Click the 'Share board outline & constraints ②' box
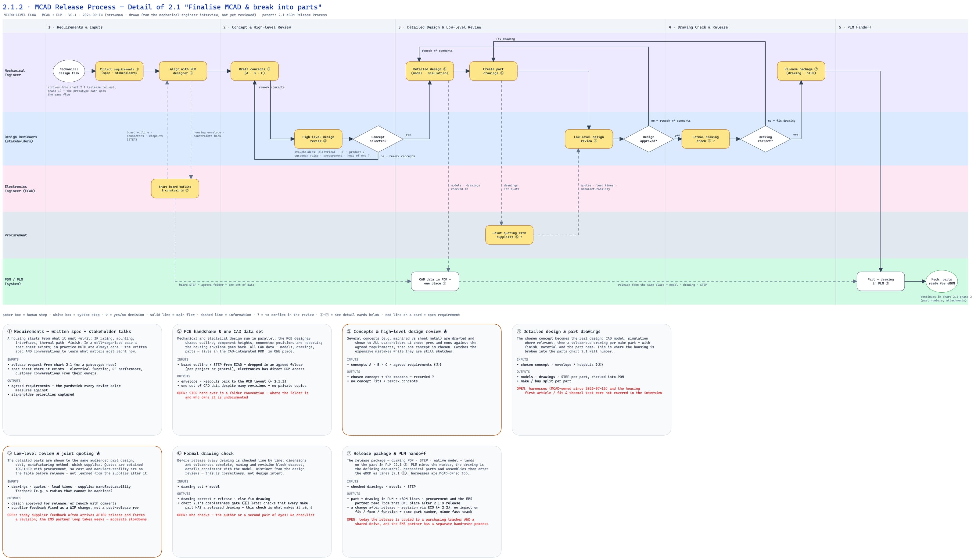Image resolution: width=976 pixels, height=560 pixels. pyautogui.click(x=175, y=188)
